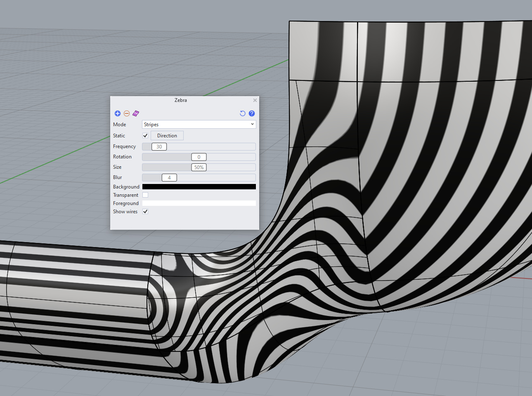This screenshot has height=396, width=532.
Task: Pick the black Background color swatch
Action: [x=199, y=187]
